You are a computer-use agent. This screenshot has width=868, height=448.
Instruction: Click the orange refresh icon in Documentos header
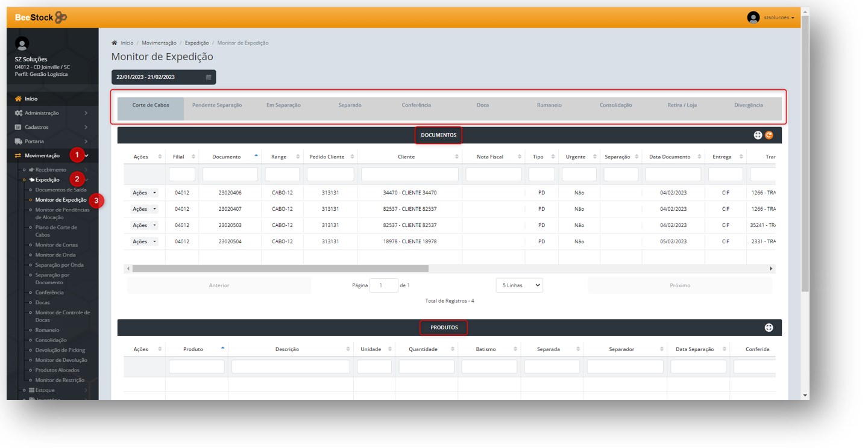coord(769,135)
